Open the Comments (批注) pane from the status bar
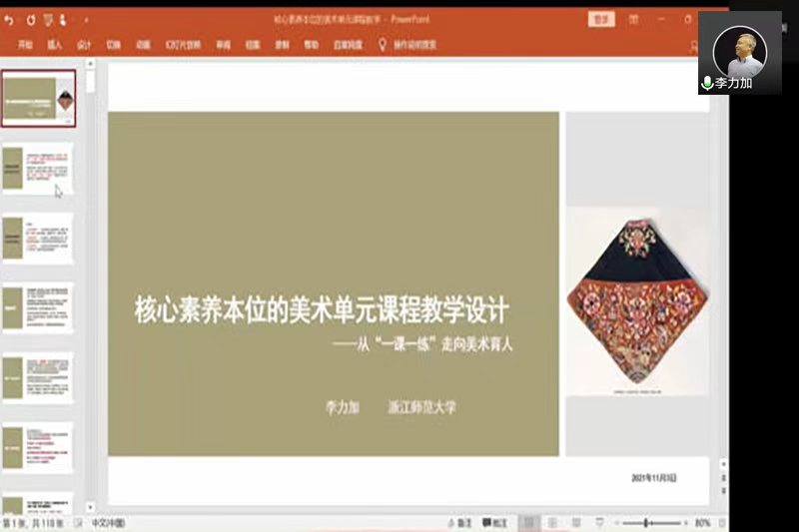 click(x=492, y=523)
